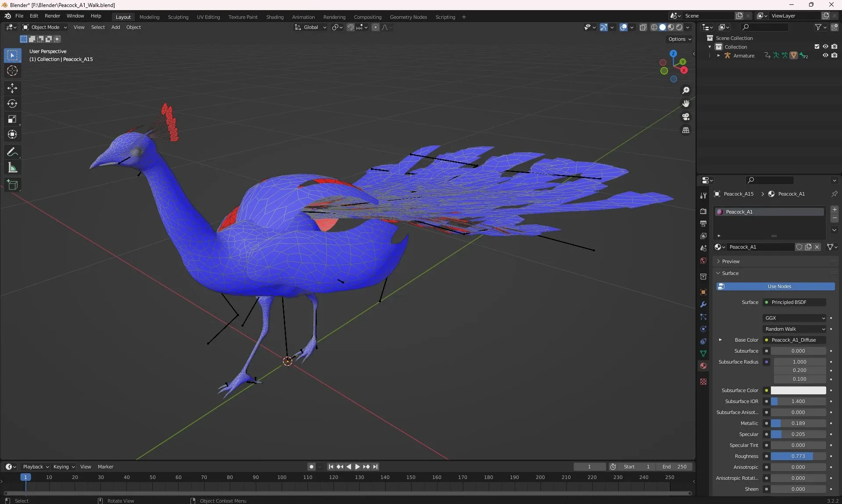Viewport: 842px width, 504px height.
Task: Open the Object Data properties tab
Action: tap(703, 354)
